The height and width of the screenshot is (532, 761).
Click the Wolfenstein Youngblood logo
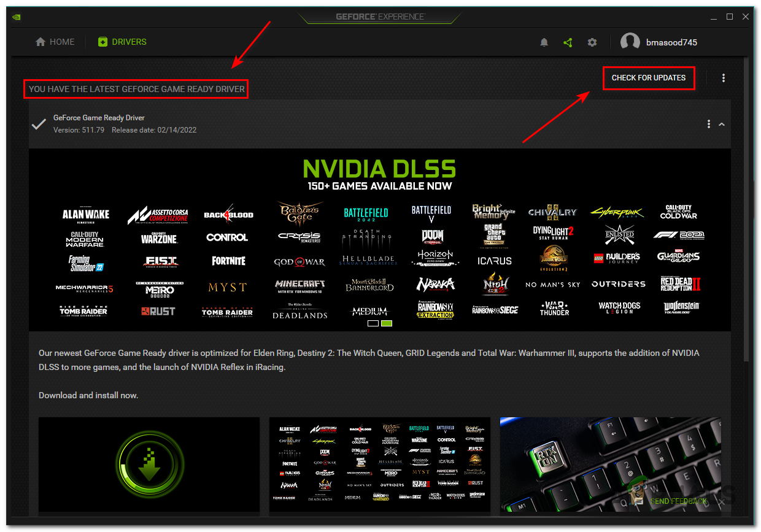coord(681,307)
